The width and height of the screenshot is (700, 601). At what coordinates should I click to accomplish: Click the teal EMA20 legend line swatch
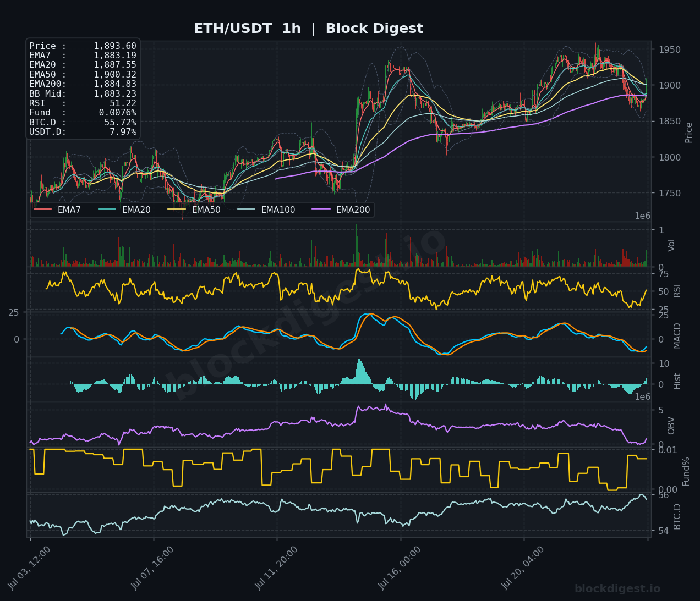pos(107,210)
